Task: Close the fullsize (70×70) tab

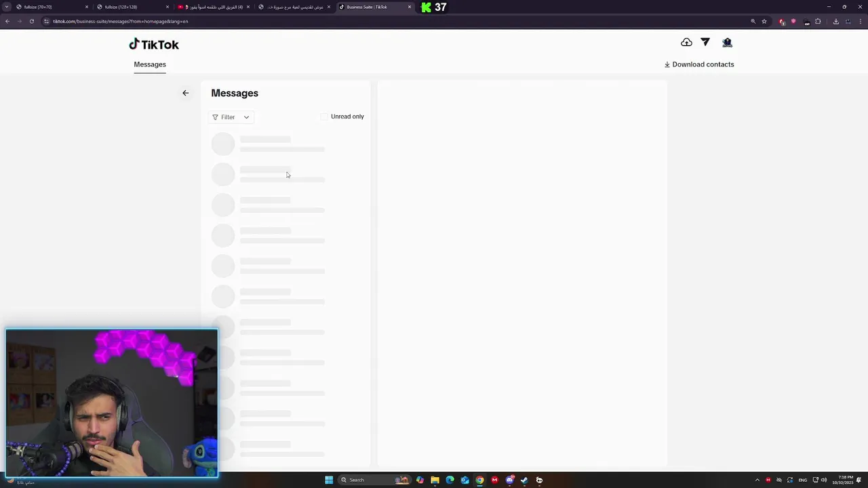Action: pos(87,7)
